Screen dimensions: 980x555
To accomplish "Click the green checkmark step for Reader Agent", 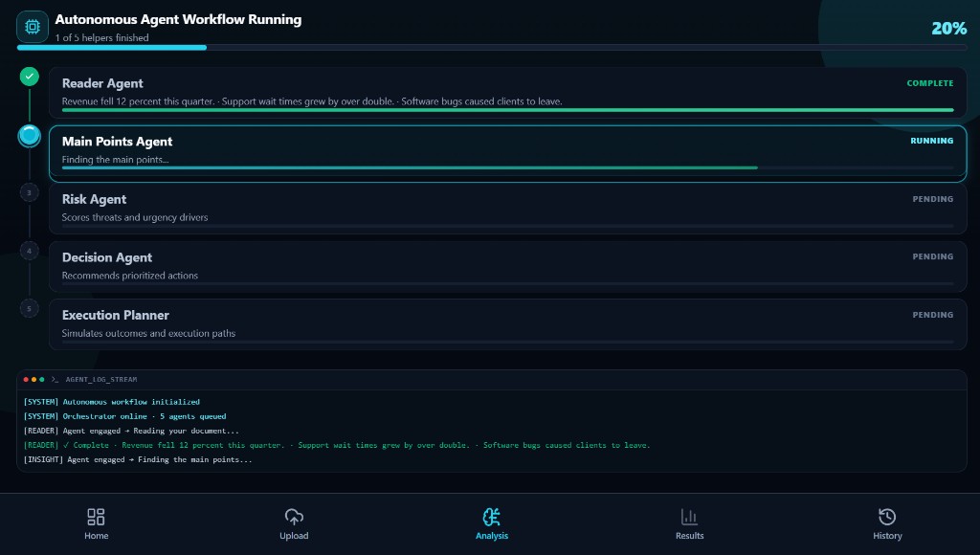I will coord(30,77).
